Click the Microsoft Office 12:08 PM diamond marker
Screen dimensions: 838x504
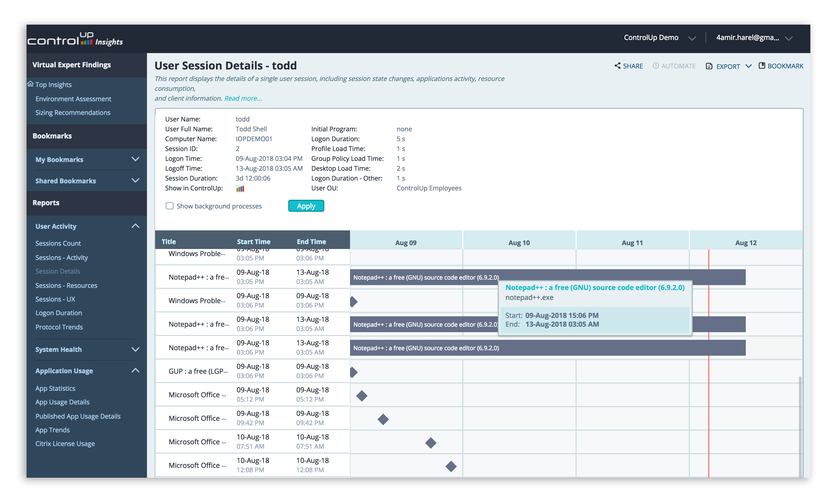click(x=451, y=466)
